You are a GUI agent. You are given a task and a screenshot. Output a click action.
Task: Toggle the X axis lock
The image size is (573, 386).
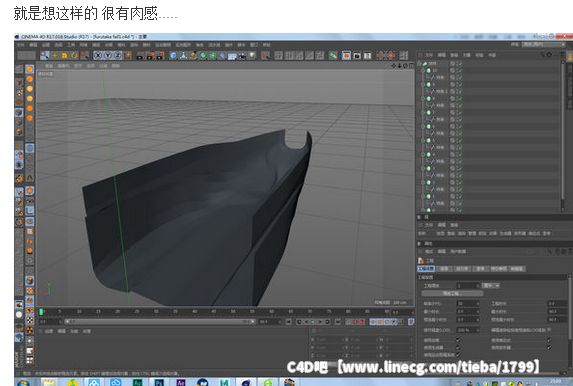pos(98,56)
